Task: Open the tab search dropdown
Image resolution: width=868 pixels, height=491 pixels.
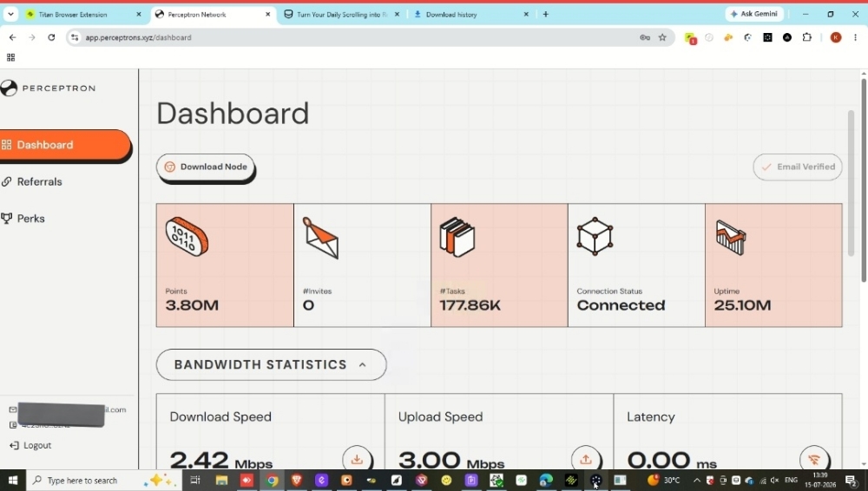Action: coord(10,15)
